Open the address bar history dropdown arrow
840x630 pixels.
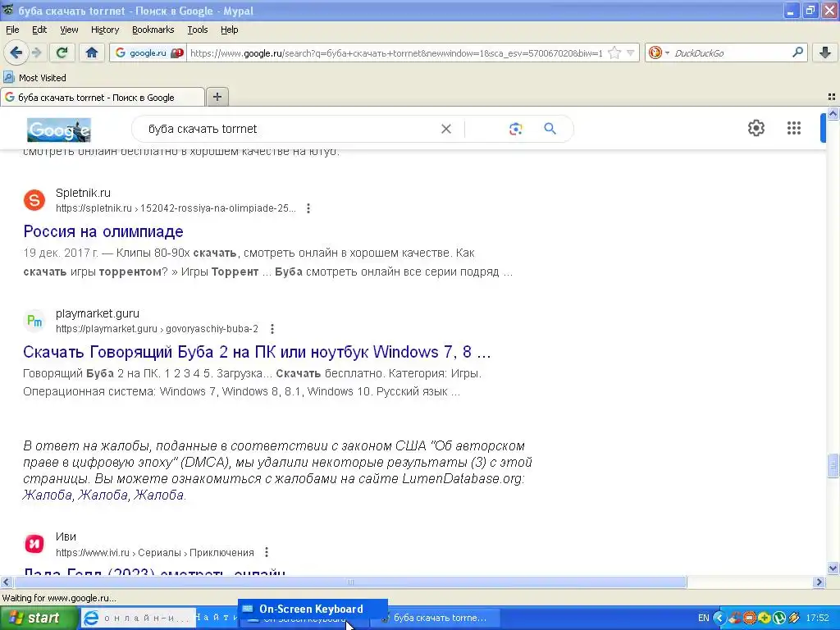(x=631, y=53)
